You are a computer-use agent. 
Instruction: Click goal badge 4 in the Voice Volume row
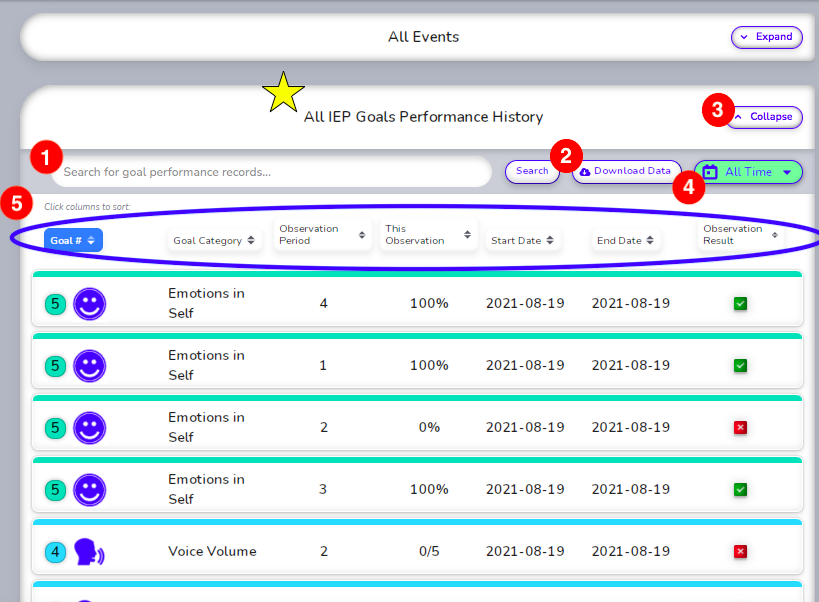[x=55, y=552]
